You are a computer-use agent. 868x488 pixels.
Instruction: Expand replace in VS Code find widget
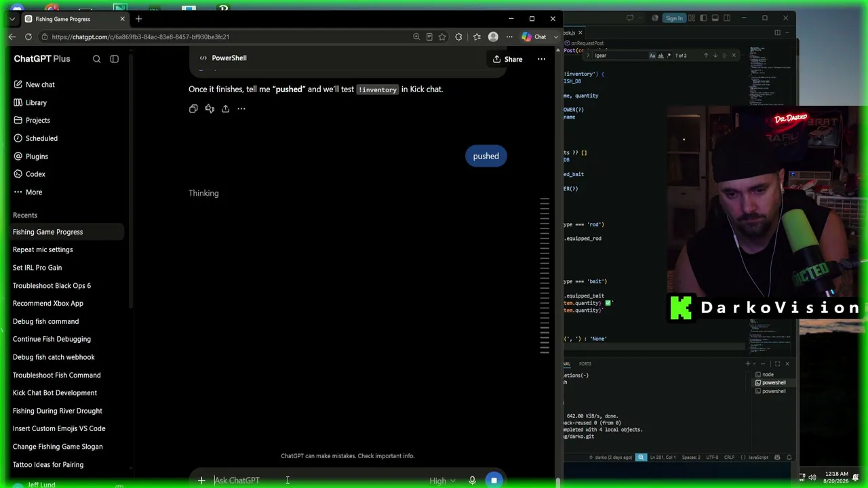click(588, 56)
